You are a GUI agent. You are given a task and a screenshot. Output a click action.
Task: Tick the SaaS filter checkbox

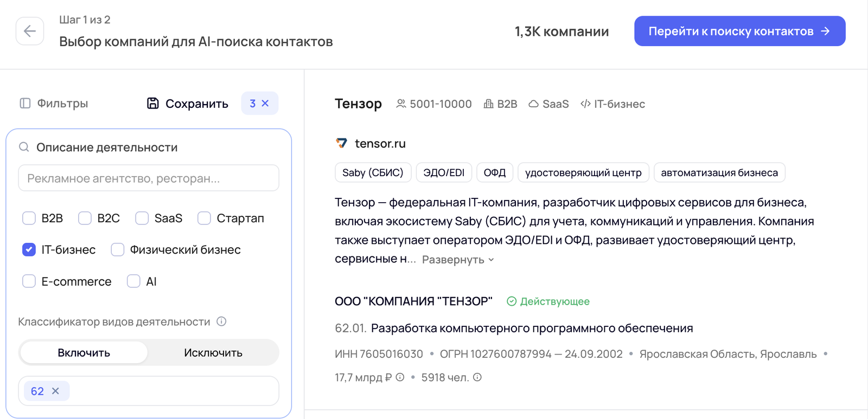tap(142, 218)
